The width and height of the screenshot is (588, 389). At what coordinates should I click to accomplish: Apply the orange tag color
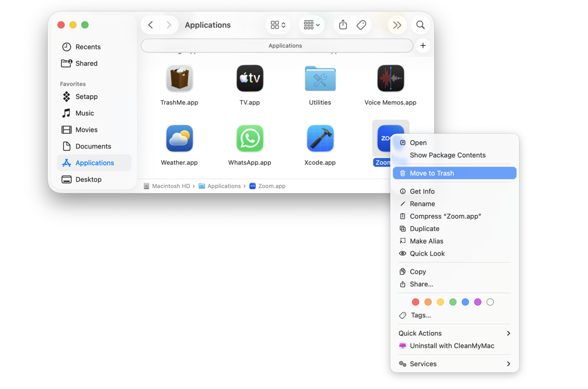coord(428,302)
